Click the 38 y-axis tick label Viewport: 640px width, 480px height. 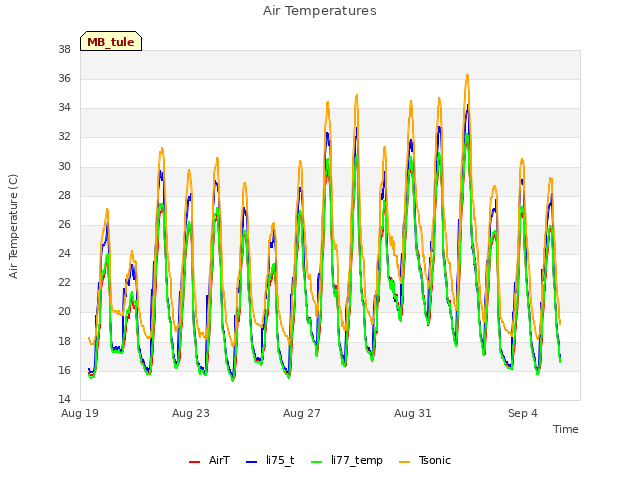click(x=64, y=50)
